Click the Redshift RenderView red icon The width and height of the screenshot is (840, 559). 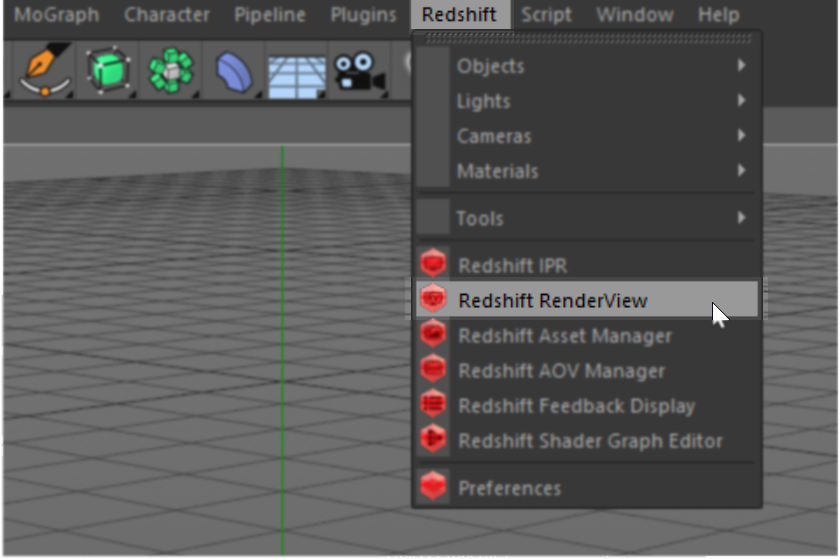(433, 299)
